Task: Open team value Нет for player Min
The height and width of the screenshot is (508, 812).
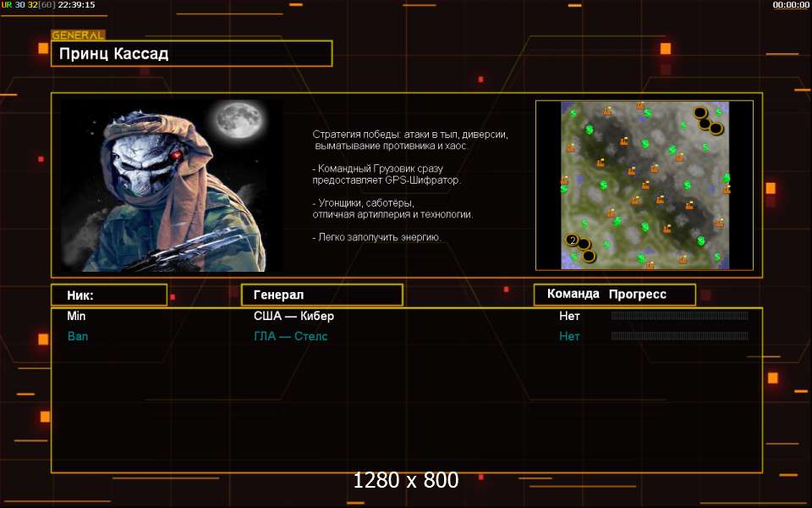Action: 569,316
